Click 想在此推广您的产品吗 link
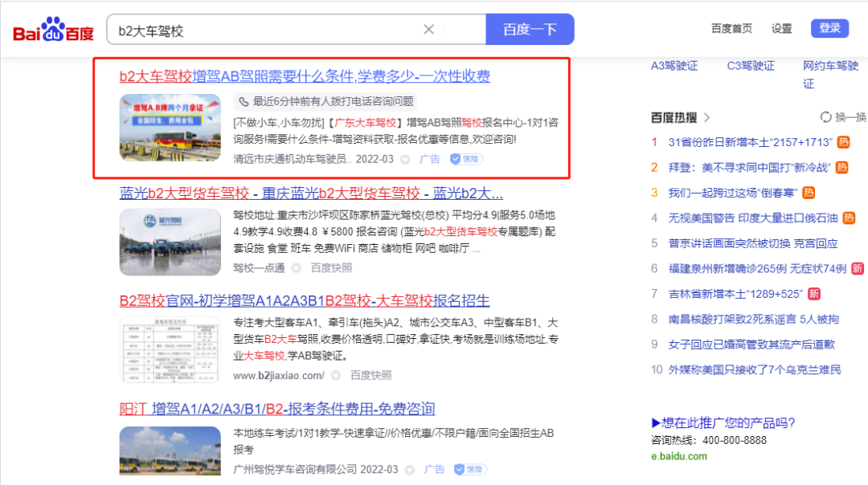 723,423
